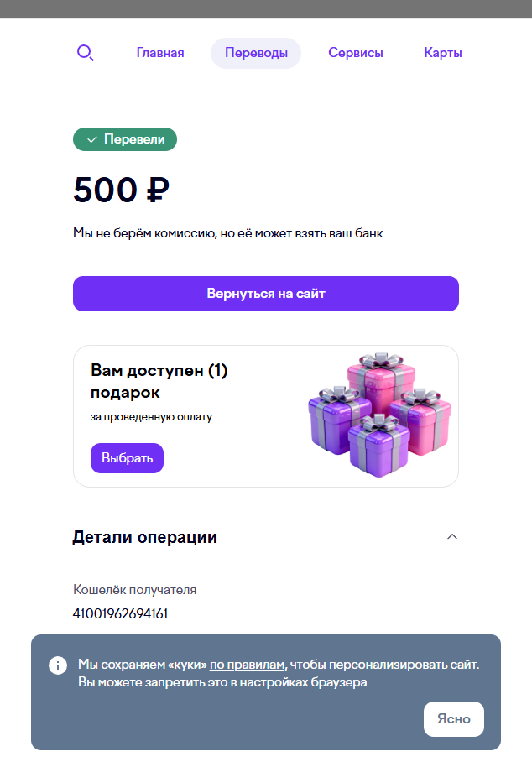Go to the Карты tab
The height and width of the screenshot is (762, 532).
tap(442, 52)
